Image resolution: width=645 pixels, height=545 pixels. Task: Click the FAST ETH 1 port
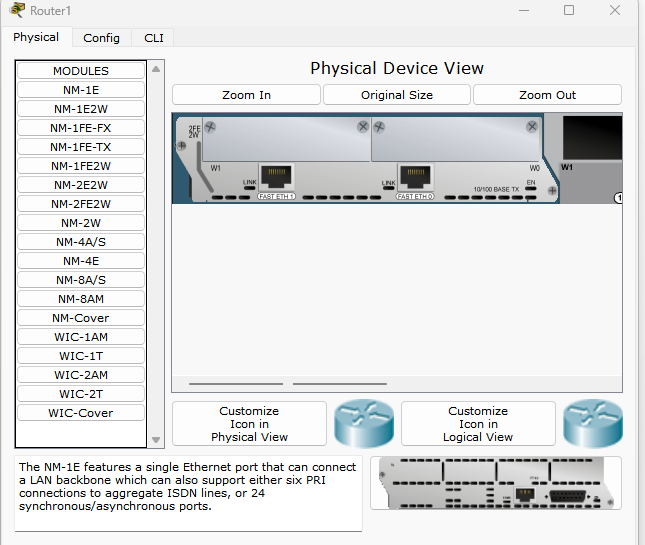276,176
